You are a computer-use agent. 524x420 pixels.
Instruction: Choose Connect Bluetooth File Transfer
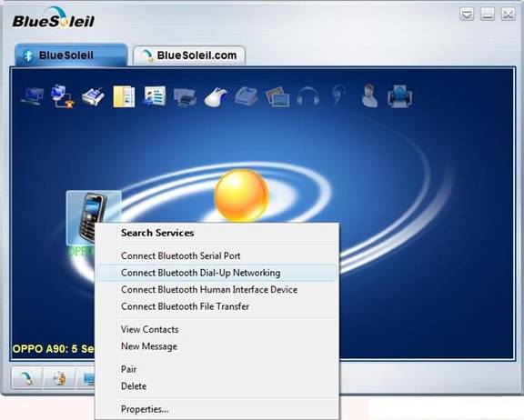[x=185, y=306]
